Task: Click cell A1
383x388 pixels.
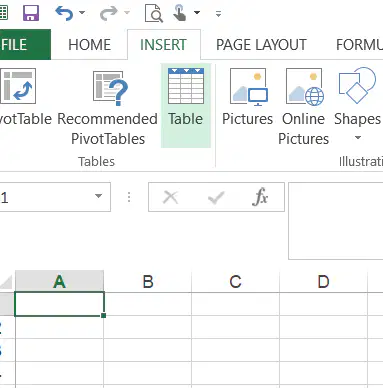Action: 59,304
